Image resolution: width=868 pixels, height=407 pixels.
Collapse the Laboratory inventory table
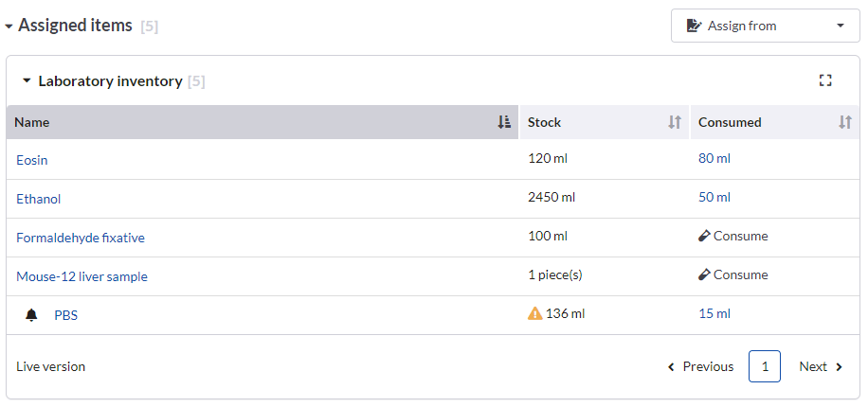[27, 81]
